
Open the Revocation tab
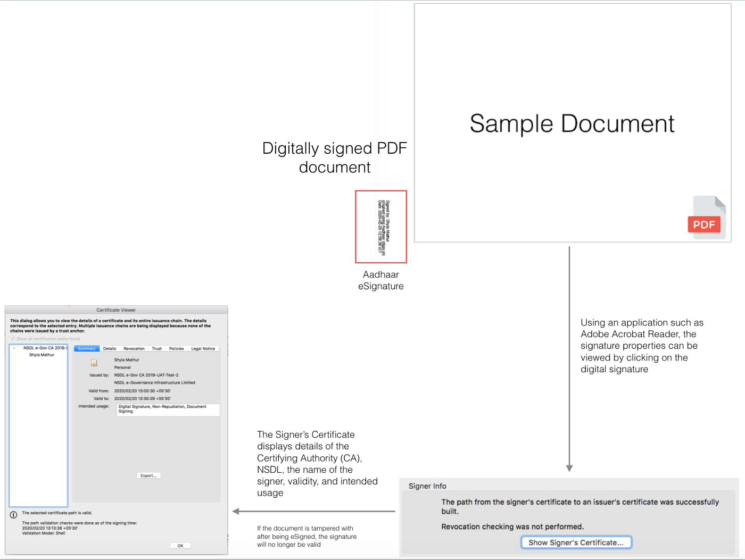[x=134, y=348]
